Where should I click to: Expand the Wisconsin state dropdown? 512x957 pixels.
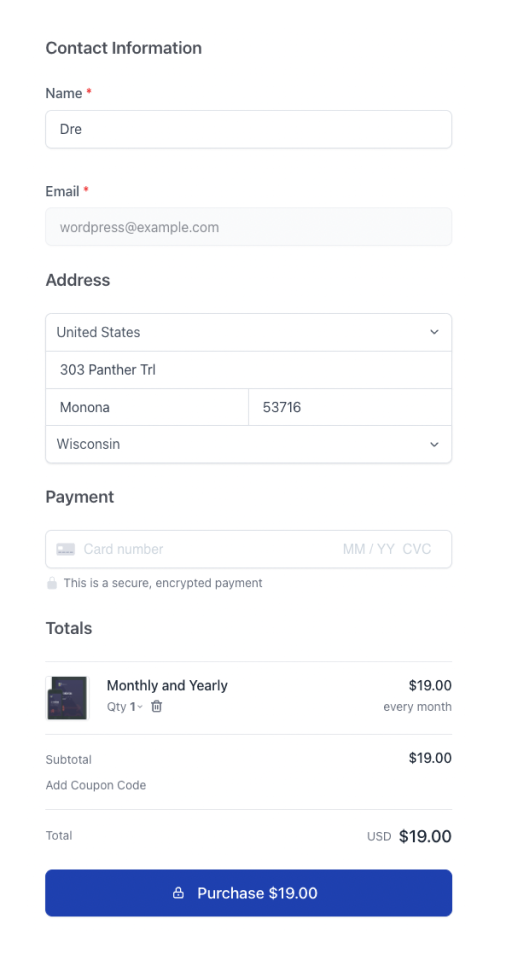(248, 444)
